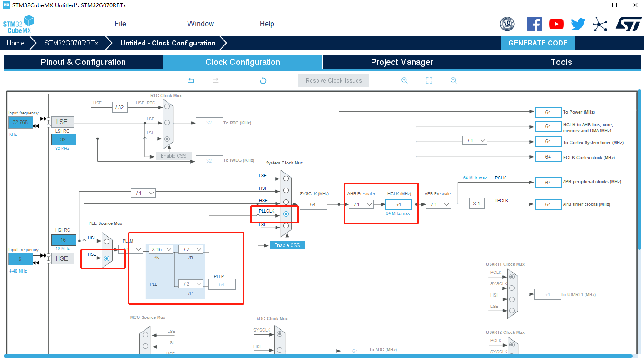
Task: Select SYSCLK in ADC Clock Mux
Action: (x=280, y=334)
